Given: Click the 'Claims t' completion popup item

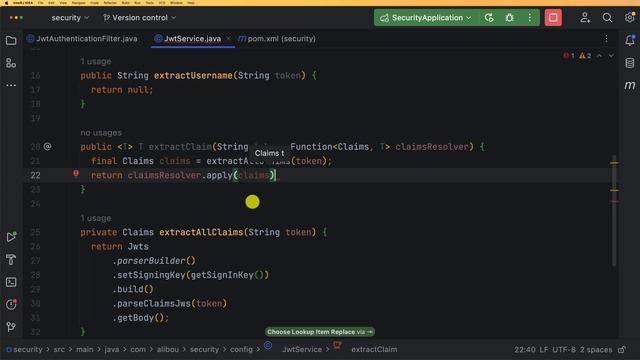Looking at the screenshot, I should click(x=269, y=153).
